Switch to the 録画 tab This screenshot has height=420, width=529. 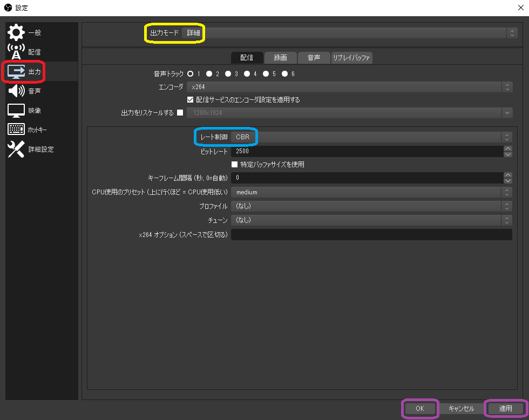tap(280, 57)
